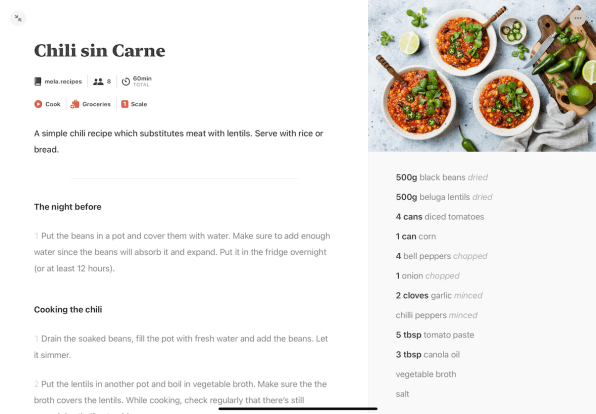
Task: Tap the home indicator bar at bottom
Action: pyautogui.click(x=298, y=409)
